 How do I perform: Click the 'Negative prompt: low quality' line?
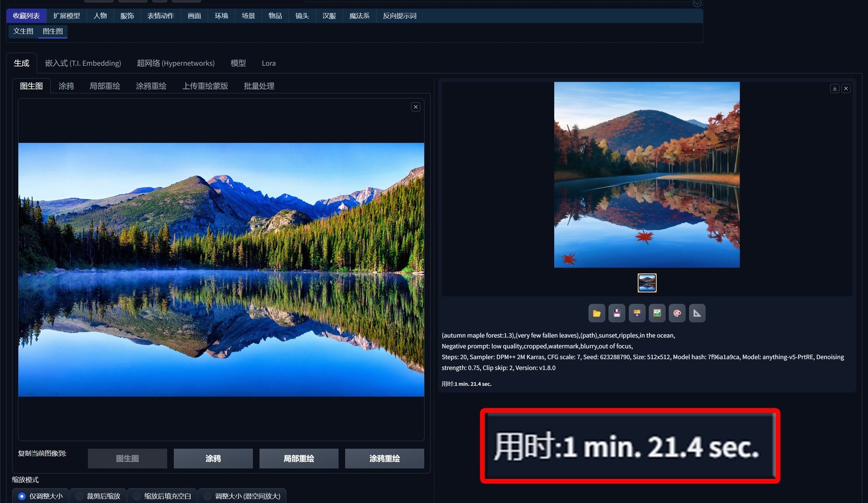[x=537, y=346]
